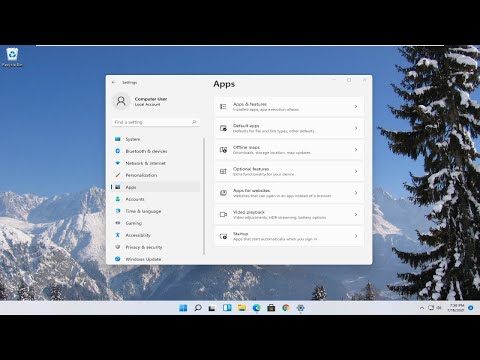Open Network & internet in the sidebar
480x360 pixels.
click(155, 163)
